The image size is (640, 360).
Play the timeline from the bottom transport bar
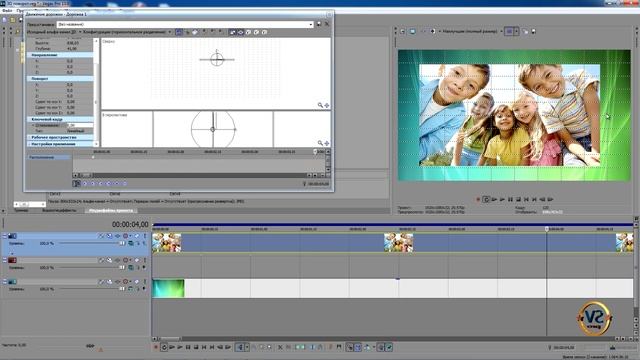point(180,347)
